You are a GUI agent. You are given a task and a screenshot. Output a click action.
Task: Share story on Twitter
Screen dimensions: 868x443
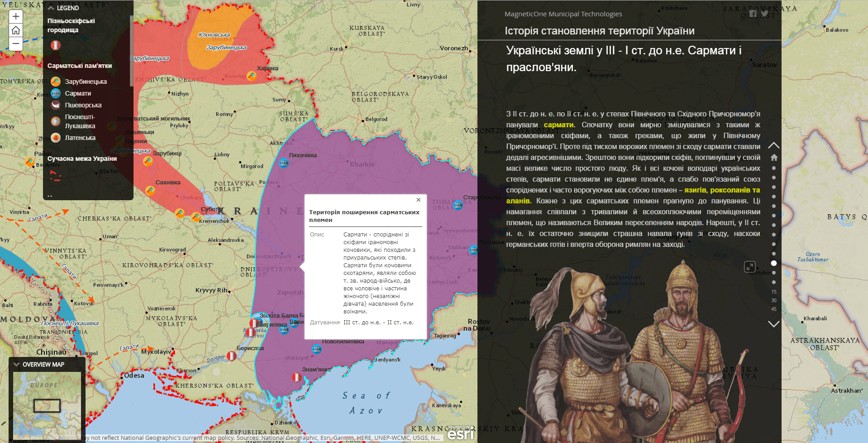(765, 14)
